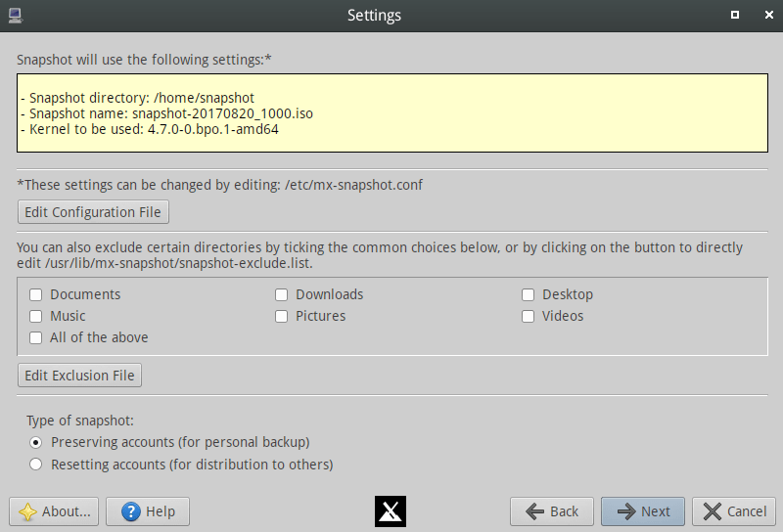Click the Settings window title
Screen dimensions: 783x532
(x=374, y=16)
